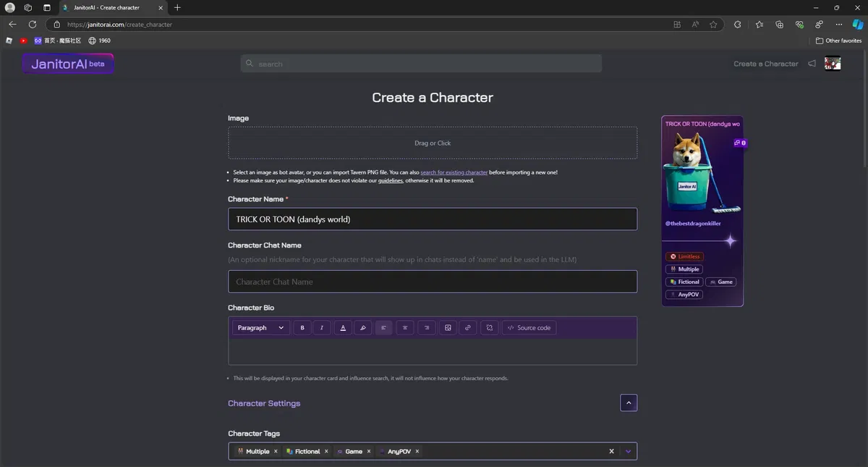This screenshot has height=467, width=868.
Task: Set bio alignment to right
Action: click(x=427, y=328)
